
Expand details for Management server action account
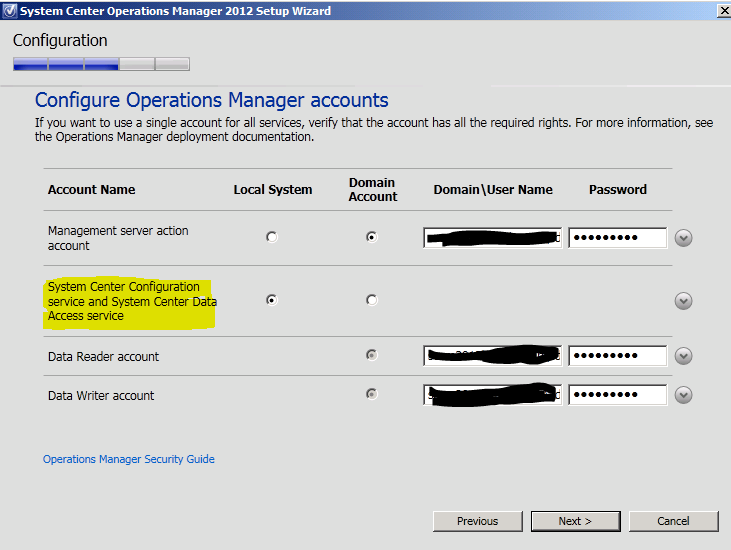(683, 238)
